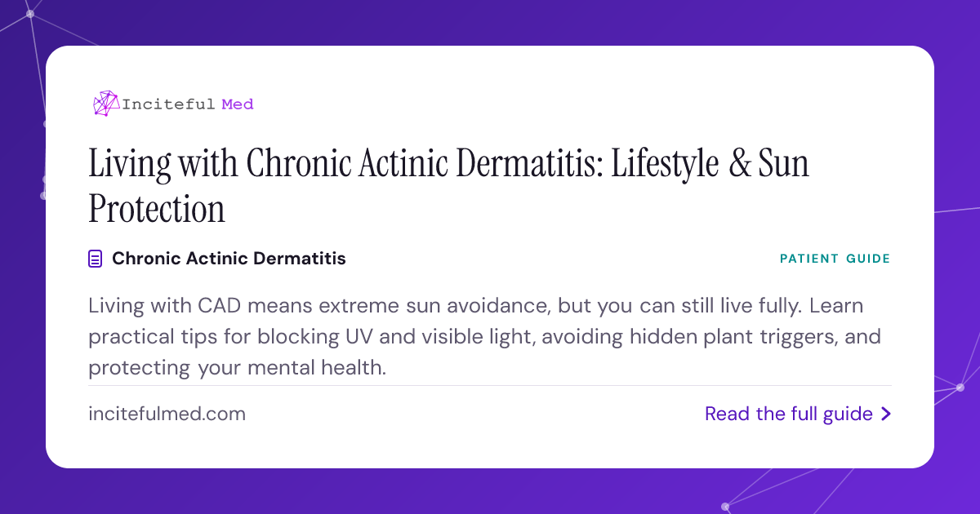Visit the incitefulmed.com address
The width and height of the screenshot is (980, 514).
[167, 414]
